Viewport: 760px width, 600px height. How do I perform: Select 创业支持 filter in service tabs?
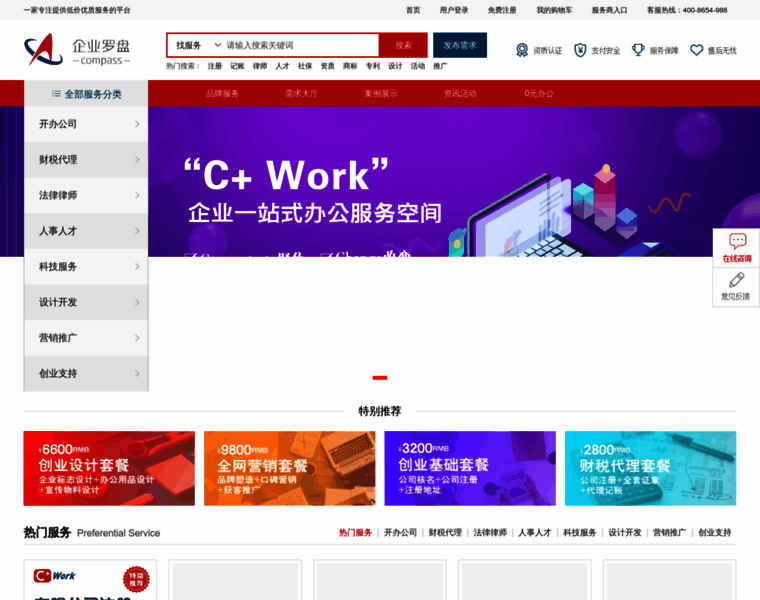click(x=714, y=533)
